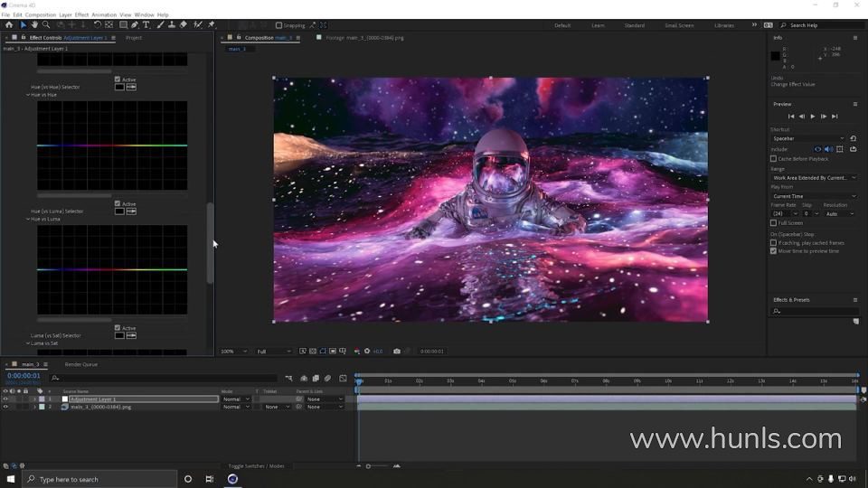Expand the Adjustment Layer 1 properties arrow
This screenshot has width=868, height=488.
click(x=35, y=399)
